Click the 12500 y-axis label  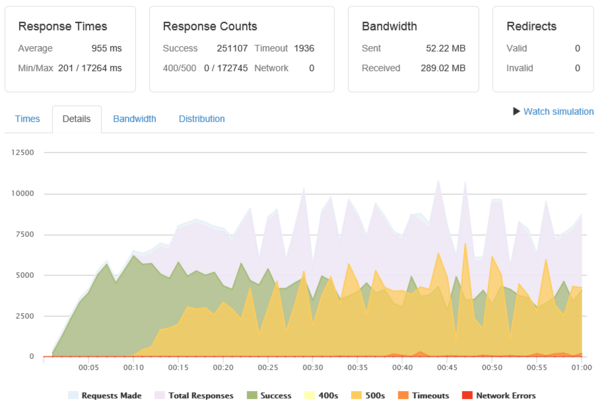pos(23,152)
